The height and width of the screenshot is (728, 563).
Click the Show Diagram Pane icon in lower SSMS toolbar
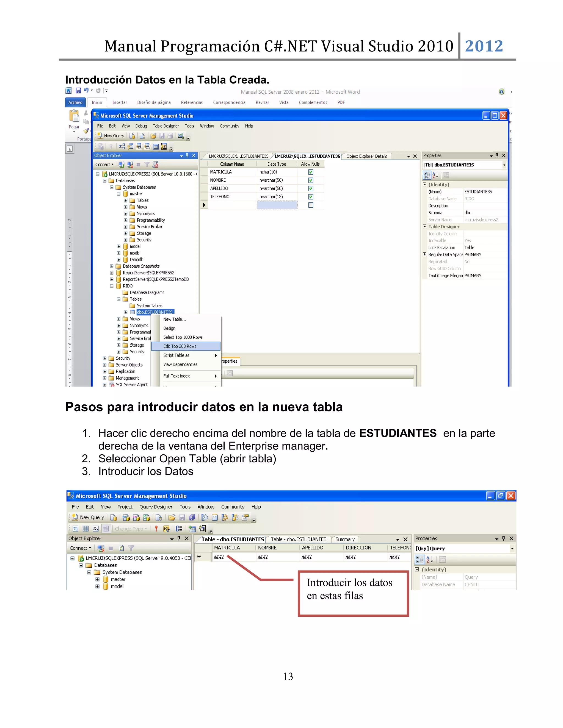75,528
